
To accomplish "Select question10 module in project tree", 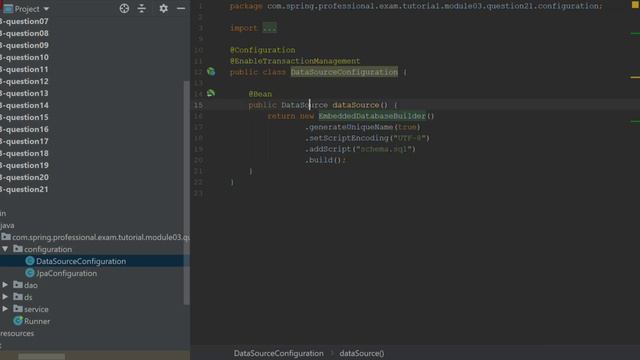I will tap(24, 57).
